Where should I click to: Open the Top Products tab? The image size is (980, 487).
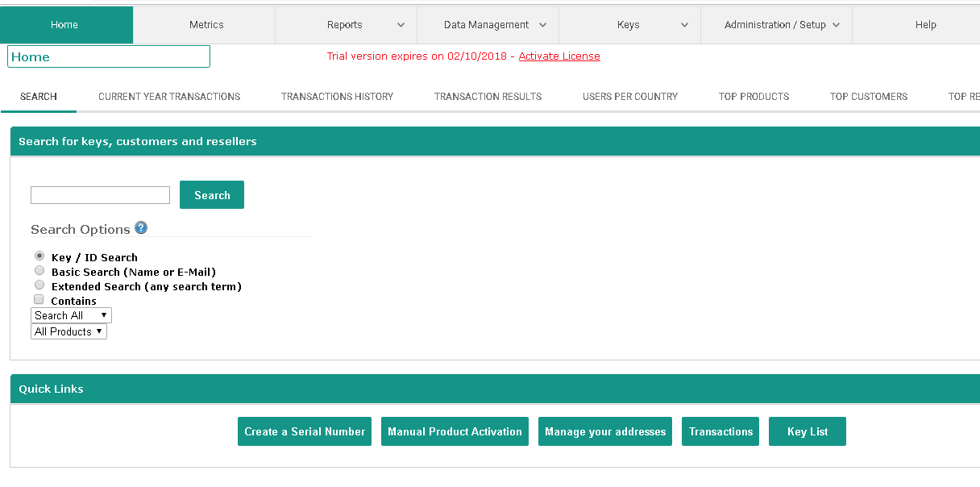[x=754, y=97]
